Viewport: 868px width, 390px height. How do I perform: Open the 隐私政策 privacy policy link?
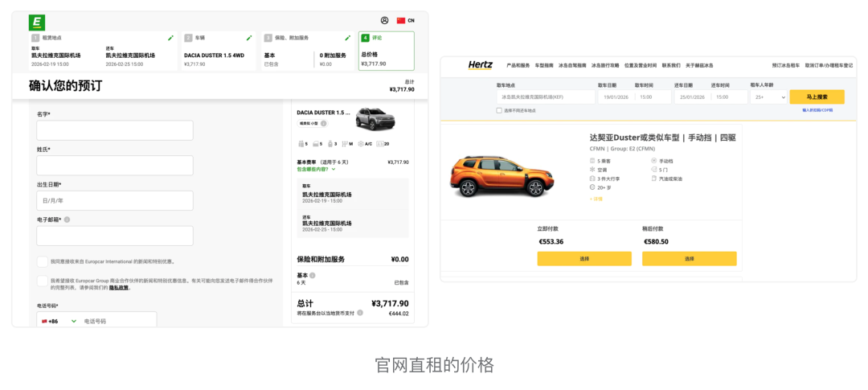coord(118,288)
